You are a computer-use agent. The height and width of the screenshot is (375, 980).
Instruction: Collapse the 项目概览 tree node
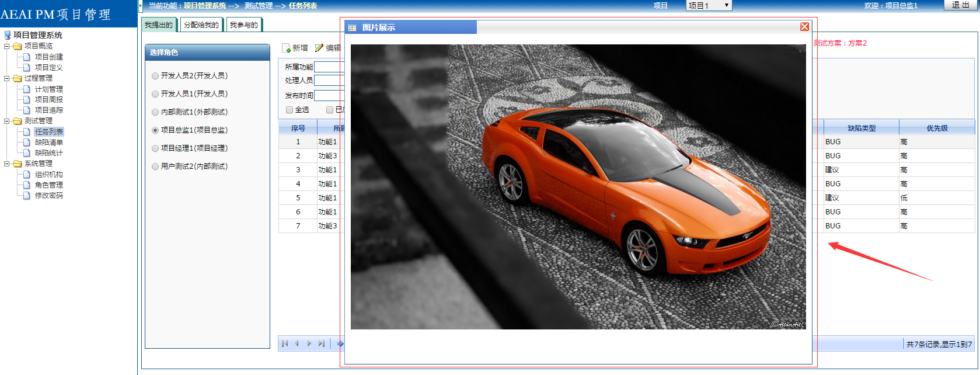click(7, 46)
